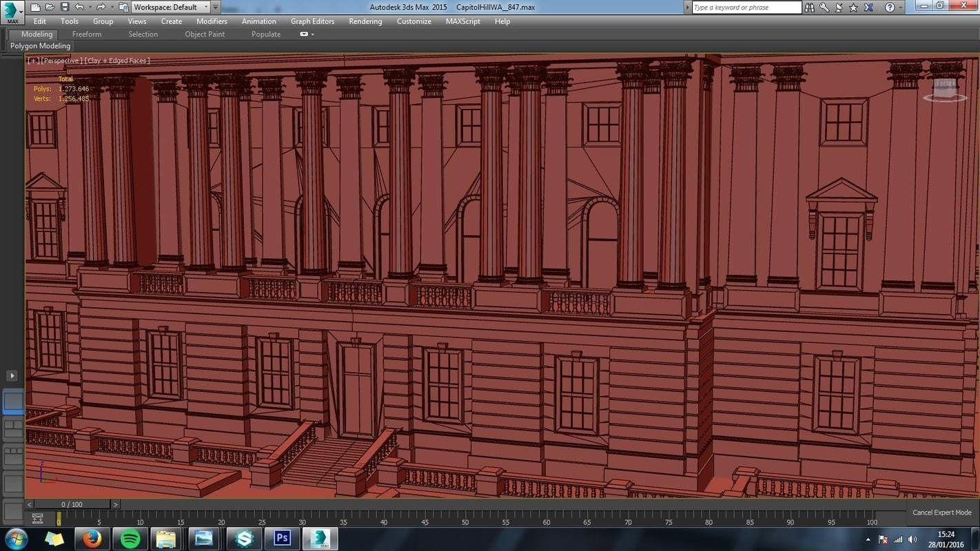This screenshot has width=980, height=551.
Task: Click the Help question mark icon
Action: [x=890, y=7]
